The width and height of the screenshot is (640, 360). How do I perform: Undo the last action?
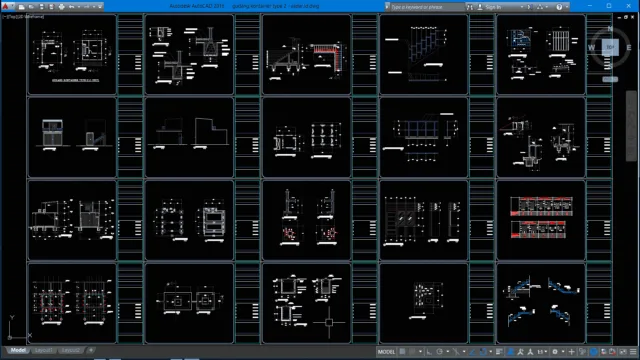(x=71, y=7)
